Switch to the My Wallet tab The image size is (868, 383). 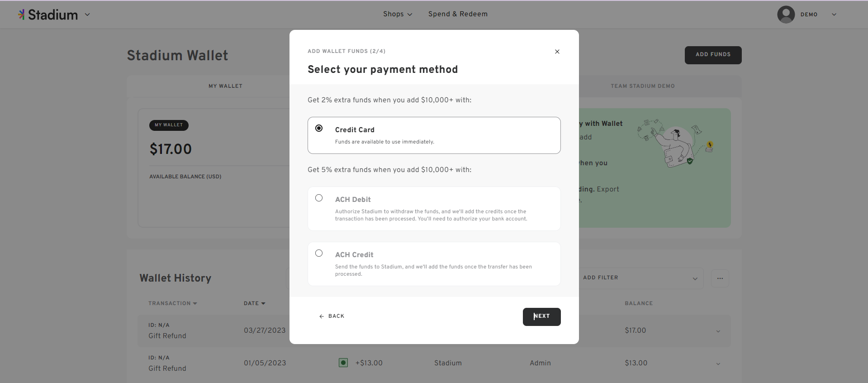pos(225,86)
